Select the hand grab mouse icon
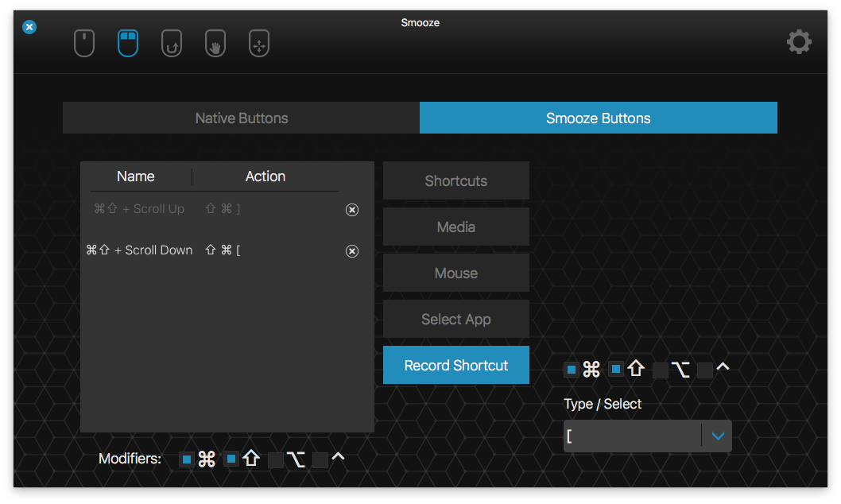 215,43
